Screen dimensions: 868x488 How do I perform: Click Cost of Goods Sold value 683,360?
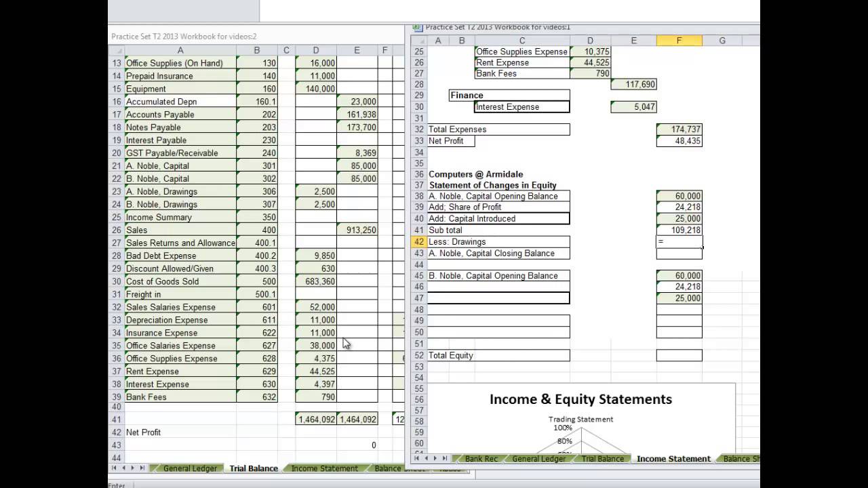pos(316,281)
